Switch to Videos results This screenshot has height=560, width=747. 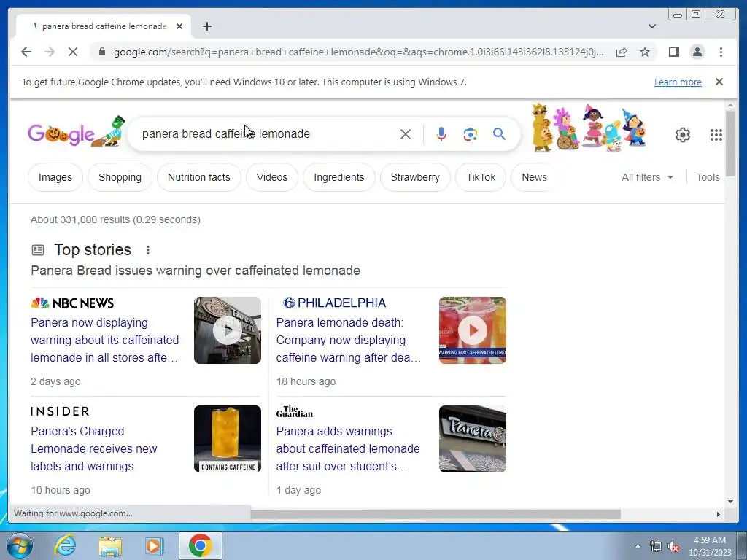pyautogui.click(x=272, y=177)
